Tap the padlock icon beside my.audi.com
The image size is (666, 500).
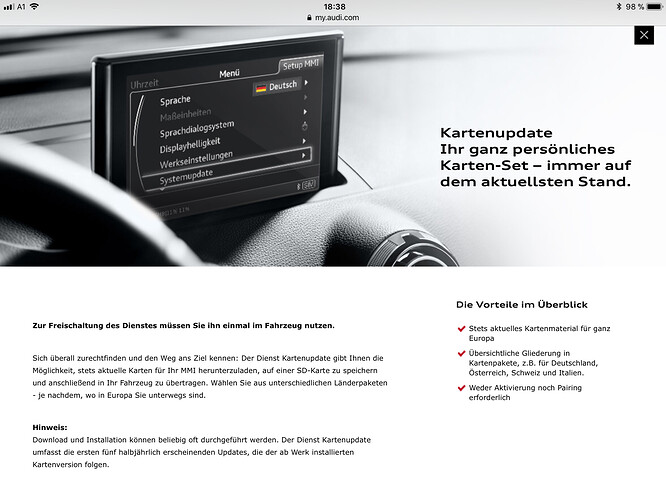click(x=309, y=18)
